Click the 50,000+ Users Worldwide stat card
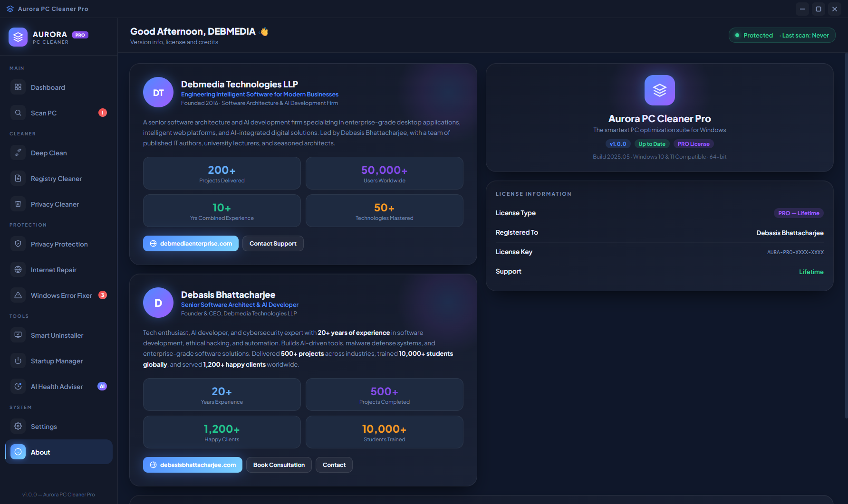The image size is (848, 504). click(384, 173)
